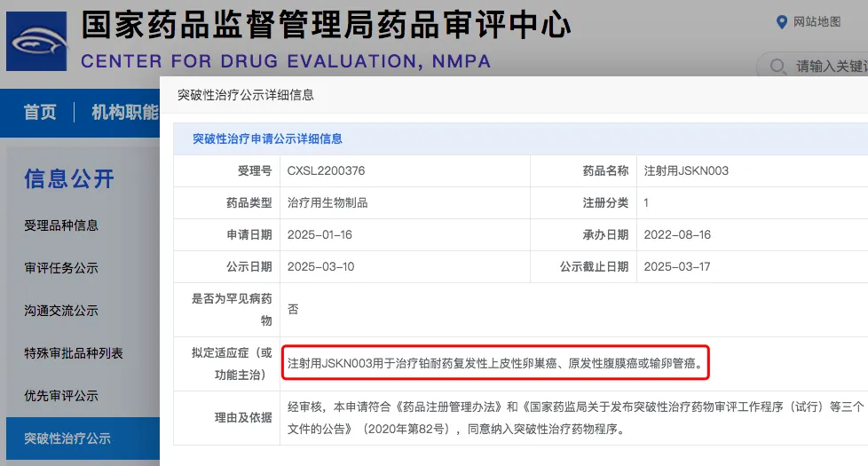Click the acceptance number CXSL2200376

tap(326, 171)
